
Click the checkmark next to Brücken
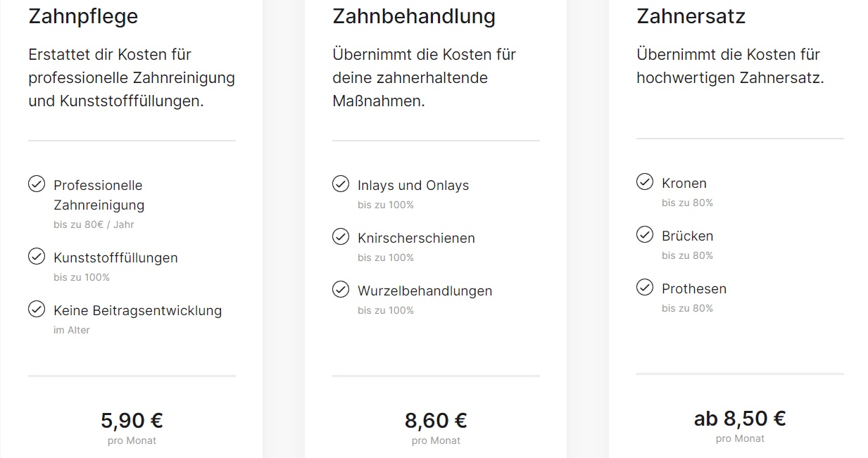tap(645, 235)
